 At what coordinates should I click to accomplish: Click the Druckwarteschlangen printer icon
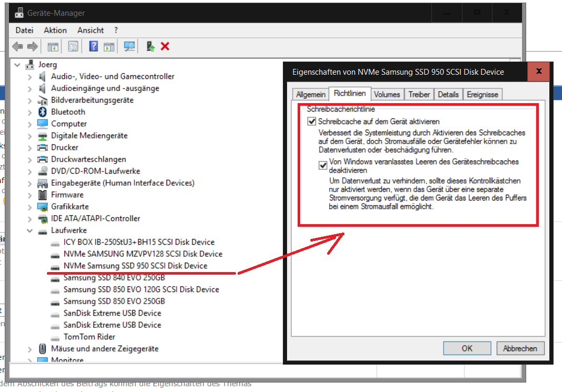click(x=43, y=159)
